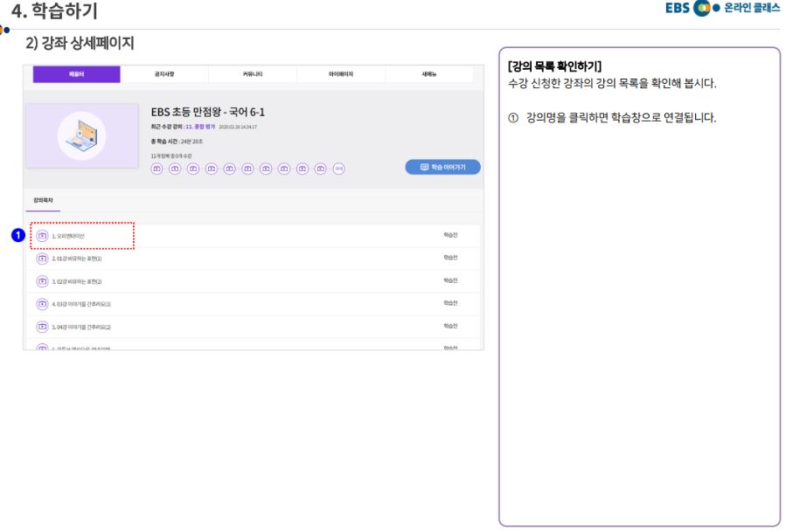
Task: Click the third lecture progress icon in the row
Action: click(193, 169)
